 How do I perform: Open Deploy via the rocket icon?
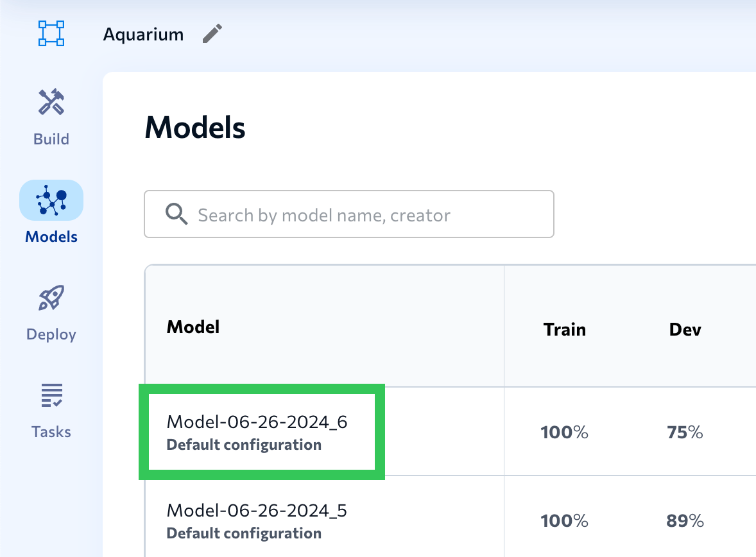[x=51, y=297]
